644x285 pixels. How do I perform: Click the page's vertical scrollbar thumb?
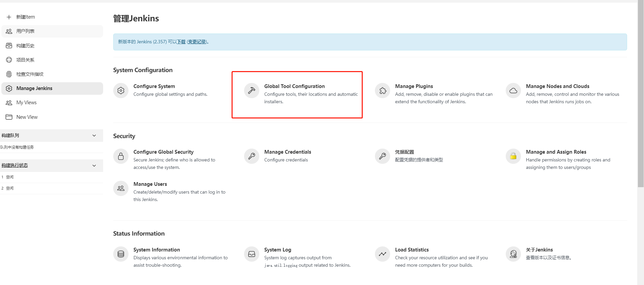641,93
